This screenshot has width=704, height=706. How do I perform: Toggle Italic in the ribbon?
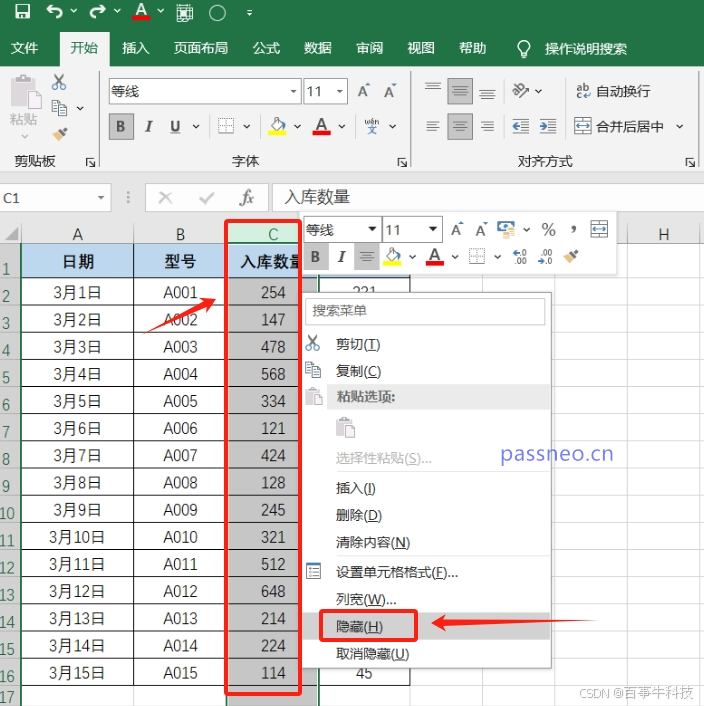149,127
